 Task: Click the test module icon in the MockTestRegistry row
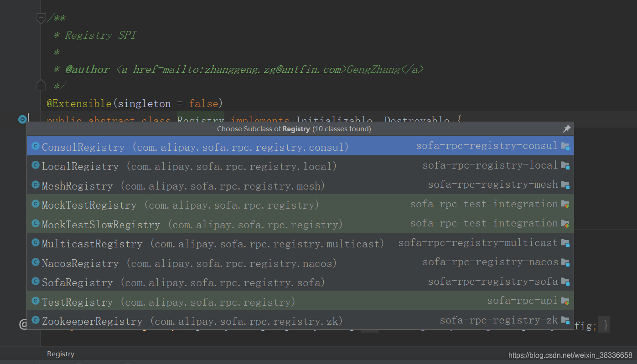point(565,204)
